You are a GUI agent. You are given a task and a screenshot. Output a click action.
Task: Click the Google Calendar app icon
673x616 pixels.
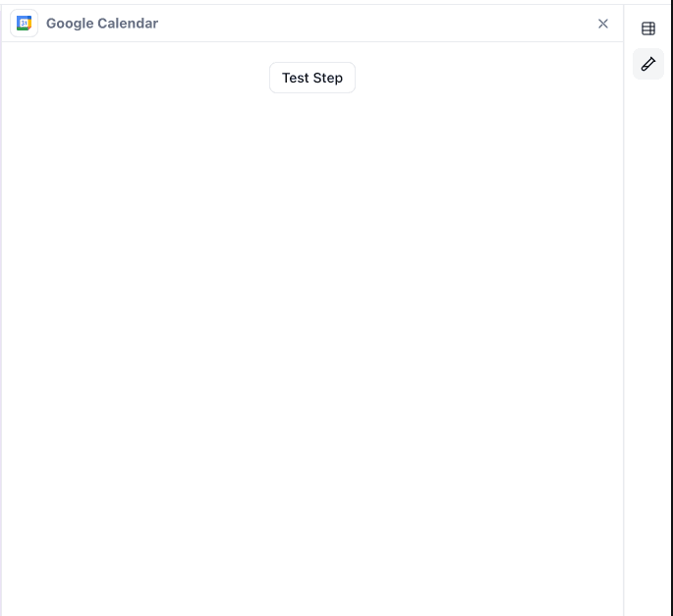tap(24, 24)
